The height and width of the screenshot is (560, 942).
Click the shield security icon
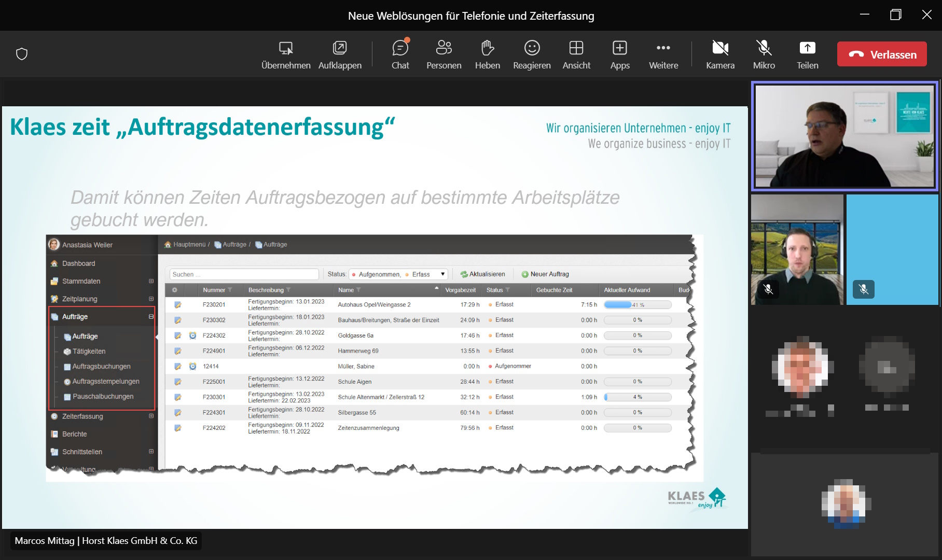pyautogui.click(x=22, y=54)
